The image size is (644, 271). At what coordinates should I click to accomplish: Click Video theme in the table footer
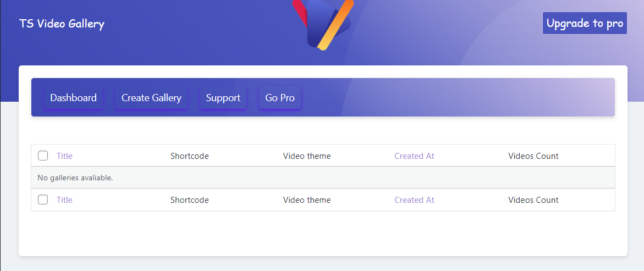(307, 200)
